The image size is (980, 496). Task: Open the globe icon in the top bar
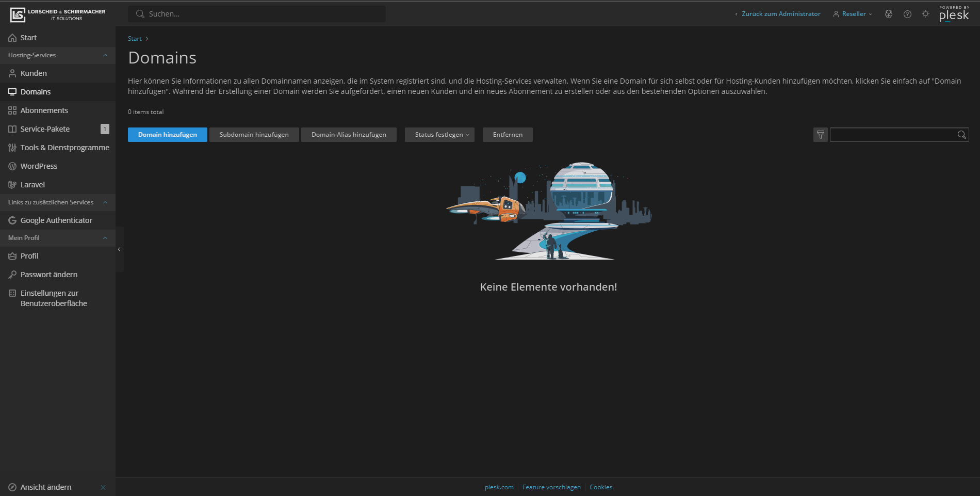click(888, 14)
